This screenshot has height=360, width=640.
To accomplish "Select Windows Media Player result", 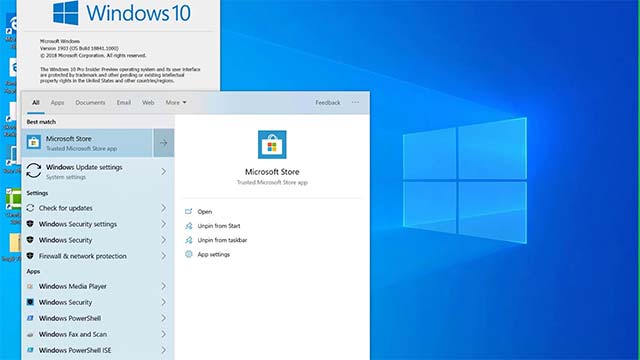I will tap(98, 287).
